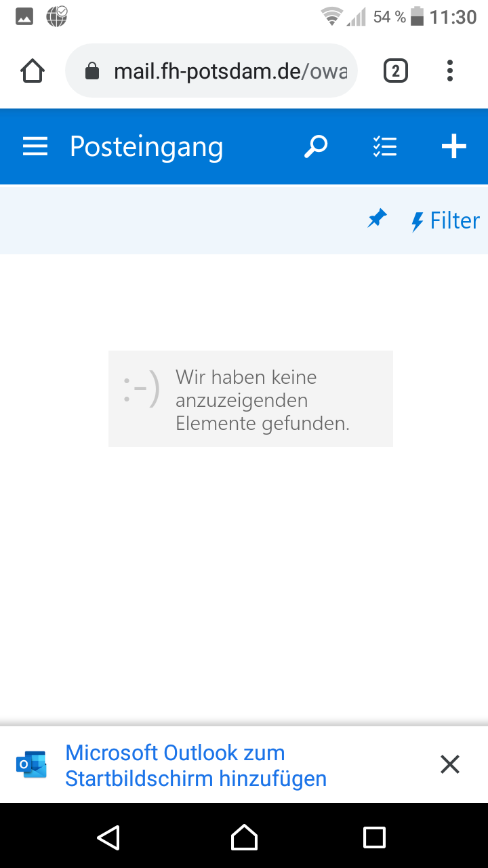Add Microsoft Outlook zum Startbildschirm
Image resolution: width=488 pixels, height=868 pixels.
[x=195, y=766]
